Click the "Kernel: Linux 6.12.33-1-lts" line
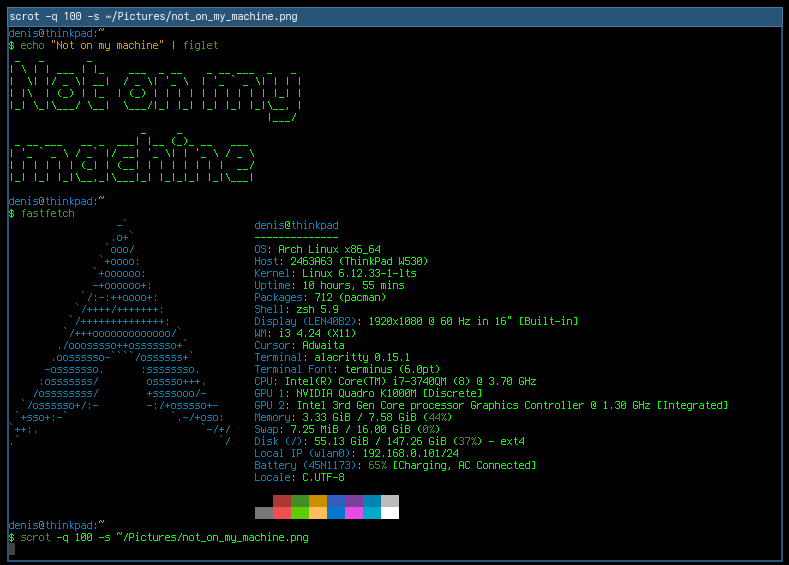This screenshot has width=789, height=565. click(x=335, y=274)
